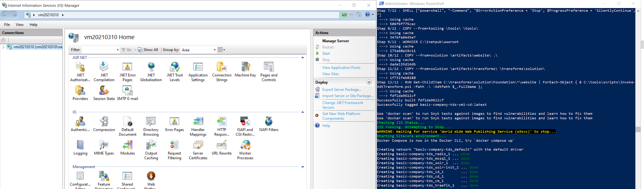Click Show All in filter bar

[148, 50]
